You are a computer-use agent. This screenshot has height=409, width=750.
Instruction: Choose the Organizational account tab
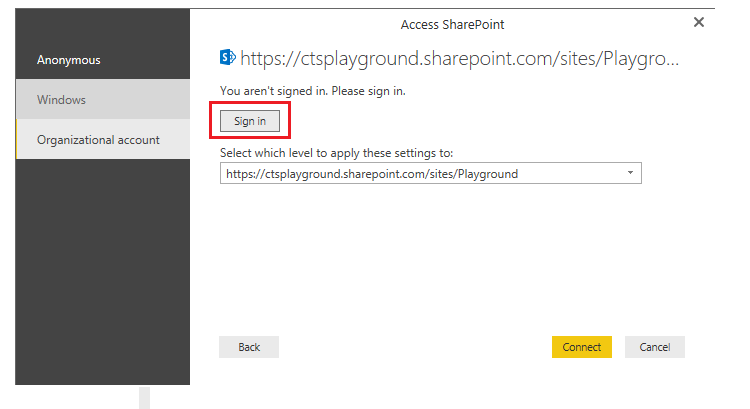click(103, 139)
